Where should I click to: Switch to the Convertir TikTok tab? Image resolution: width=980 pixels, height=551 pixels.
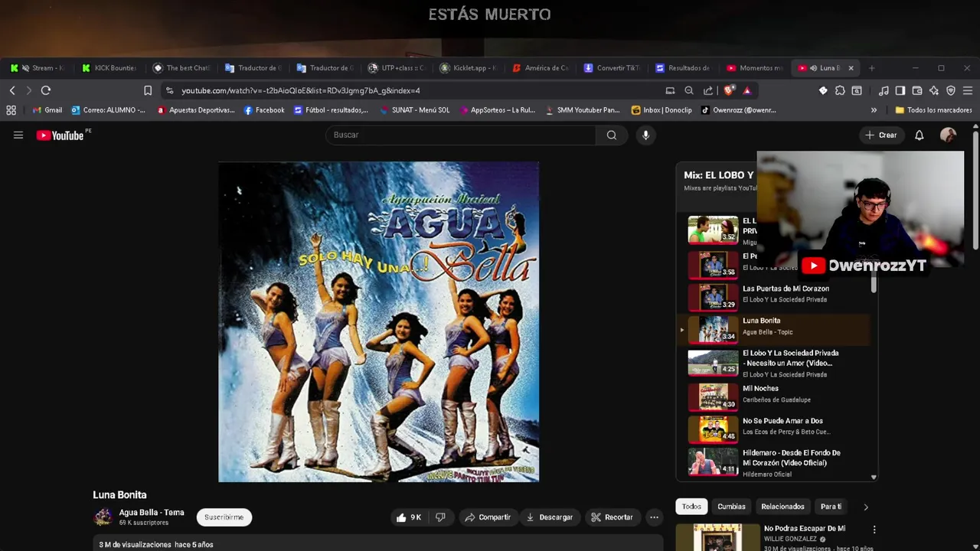612,68
